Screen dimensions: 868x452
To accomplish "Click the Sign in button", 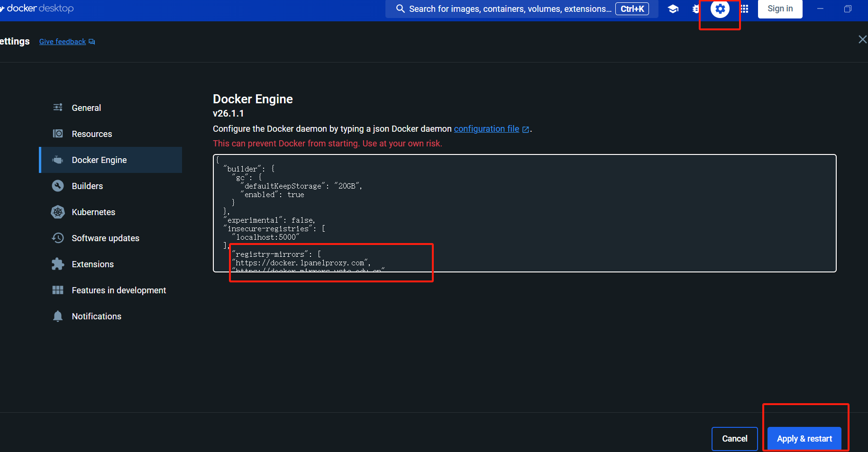I will coord(780,9).
